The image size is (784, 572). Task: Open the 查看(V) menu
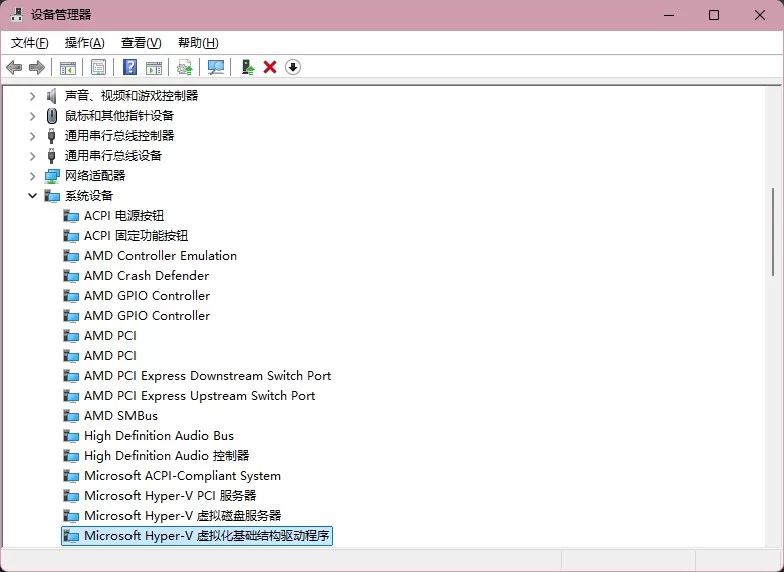tap(141, 43)
